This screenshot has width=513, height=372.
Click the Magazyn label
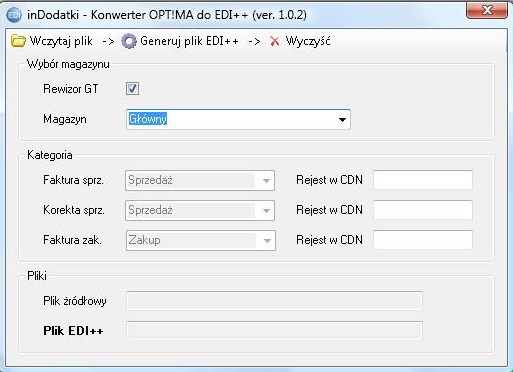(x=65, y=119)
